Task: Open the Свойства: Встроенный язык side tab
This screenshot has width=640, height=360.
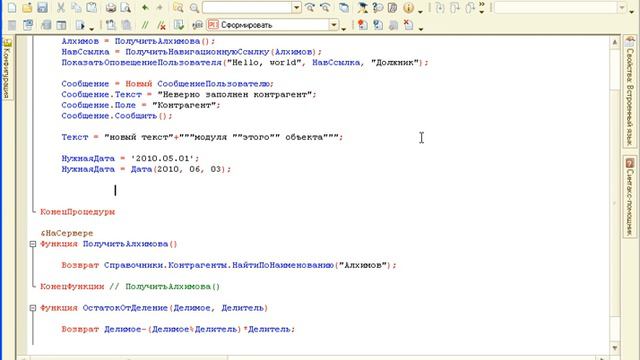Action: pos(630,92)
